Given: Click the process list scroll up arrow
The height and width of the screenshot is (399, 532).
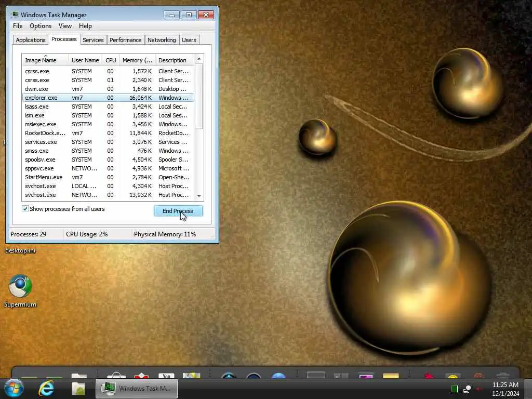Looking at the screenshot, I should 199,59.
